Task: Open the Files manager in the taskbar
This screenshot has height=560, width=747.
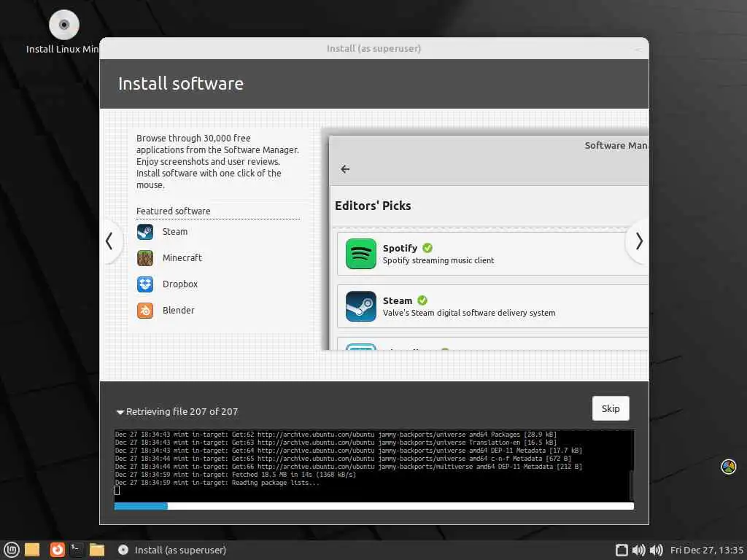Action: [97, 550]
